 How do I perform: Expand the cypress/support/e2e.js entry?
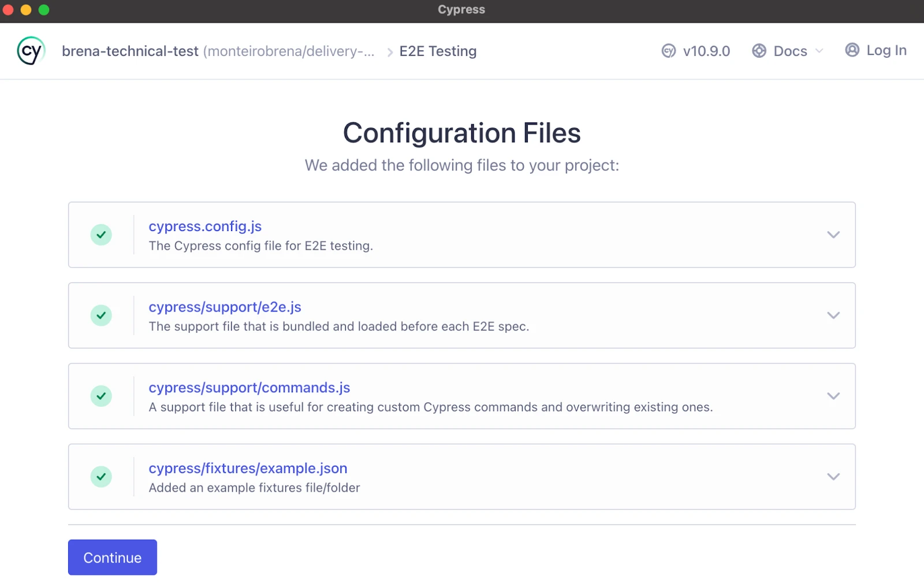click(833, 315)
